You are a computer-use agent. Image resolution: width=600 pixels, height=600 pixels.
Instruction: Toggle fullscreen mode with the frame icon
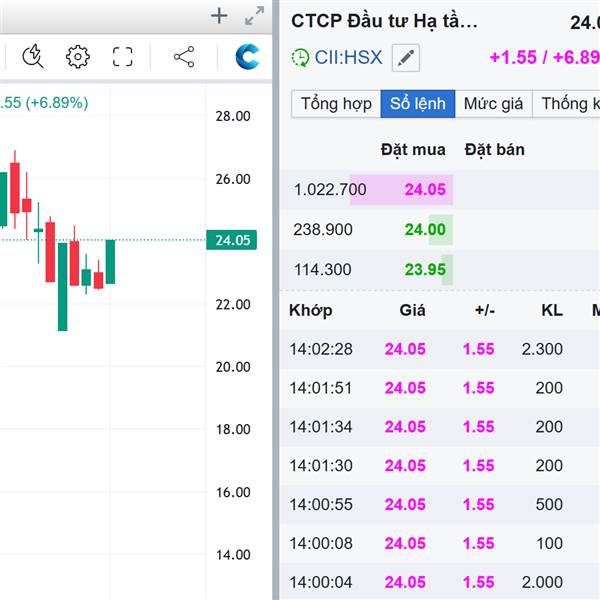click(123, 57)
